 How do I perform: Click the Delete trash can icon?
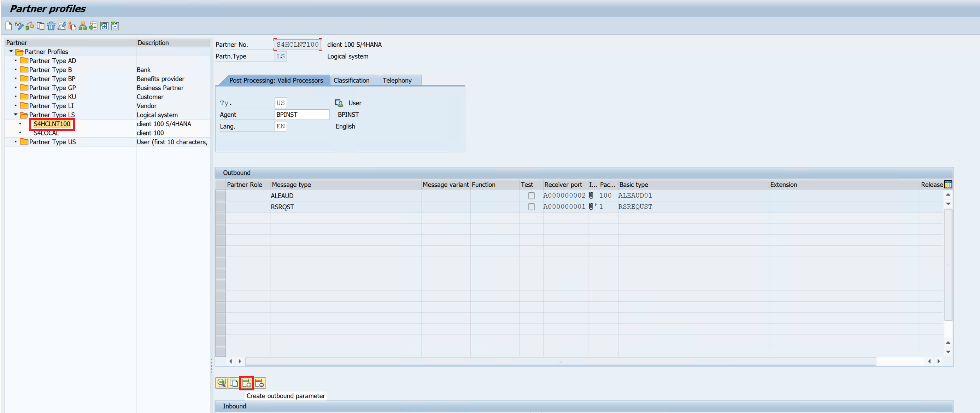coord(51,26)
